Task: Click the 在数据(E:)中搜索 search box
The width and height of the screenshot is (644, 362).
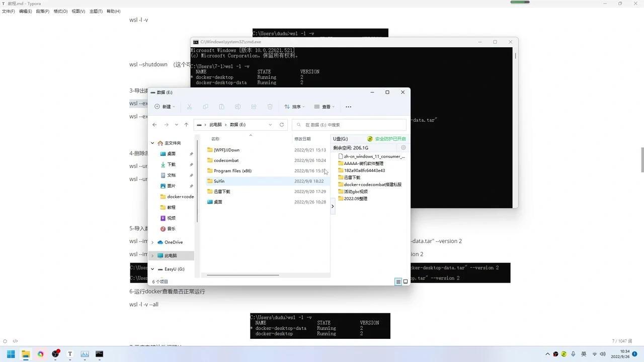Action: click(347, 125)
